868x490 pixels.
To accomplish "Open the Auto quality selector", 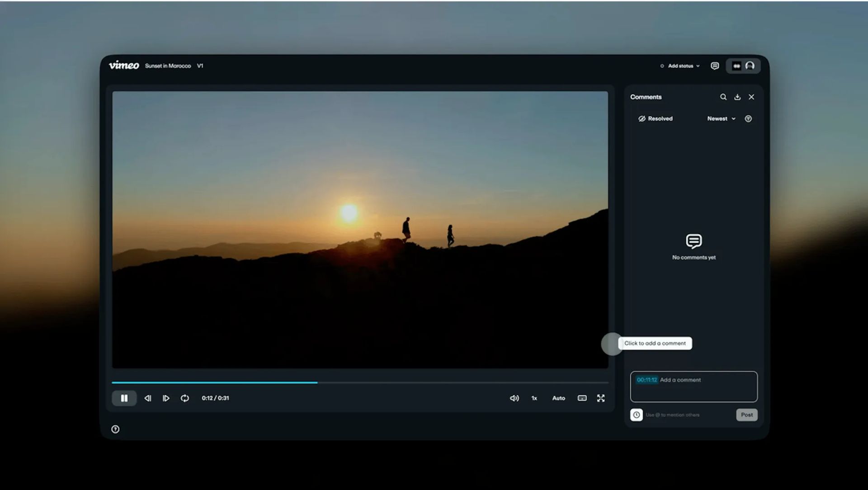I will 558,398.
